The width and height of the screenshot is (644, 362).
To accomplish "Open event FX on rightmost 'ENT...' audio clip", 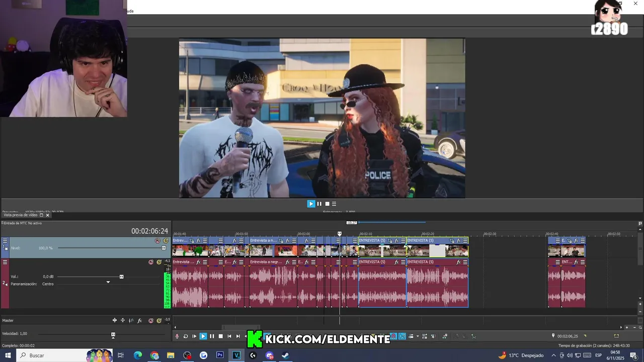I will tap(576, 262).
